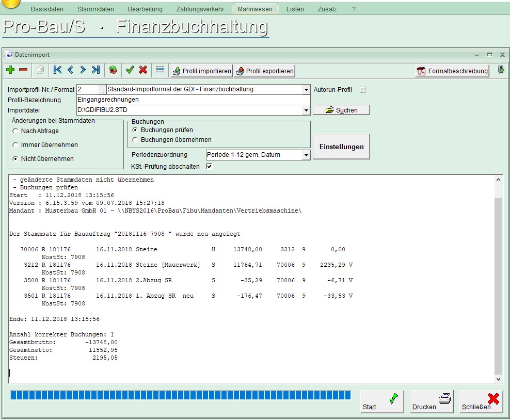The image size is (510, 420).
Task: Select the Buchungen übernehmen radio option
Action: tap(136, 140)
